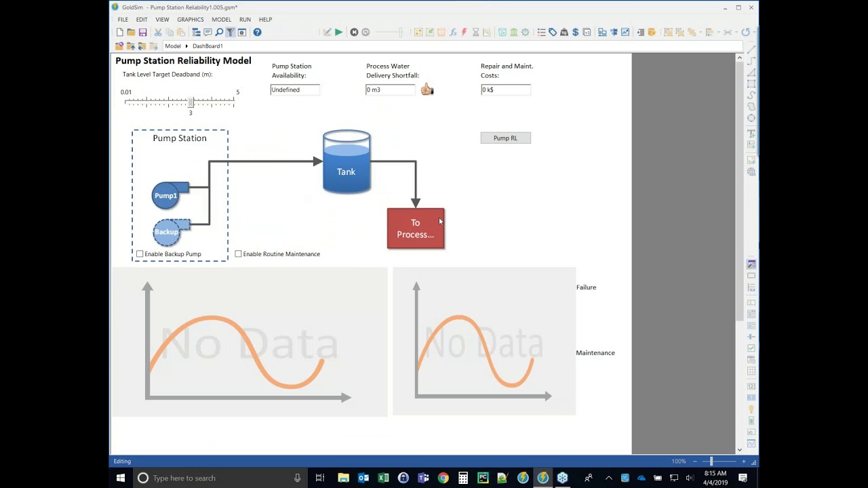
Task: Enable Routine Maintenance checkbox
Action: 238,254
